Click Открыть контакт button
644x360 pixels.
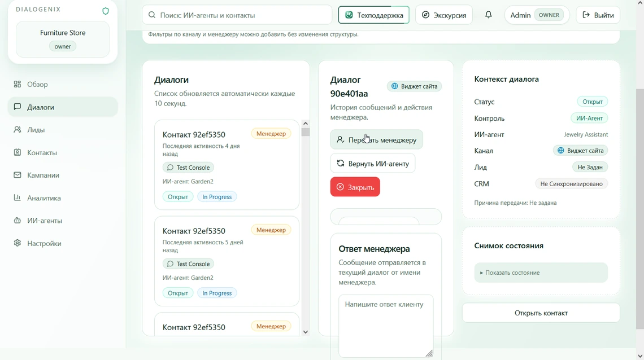tap(541, 313)
